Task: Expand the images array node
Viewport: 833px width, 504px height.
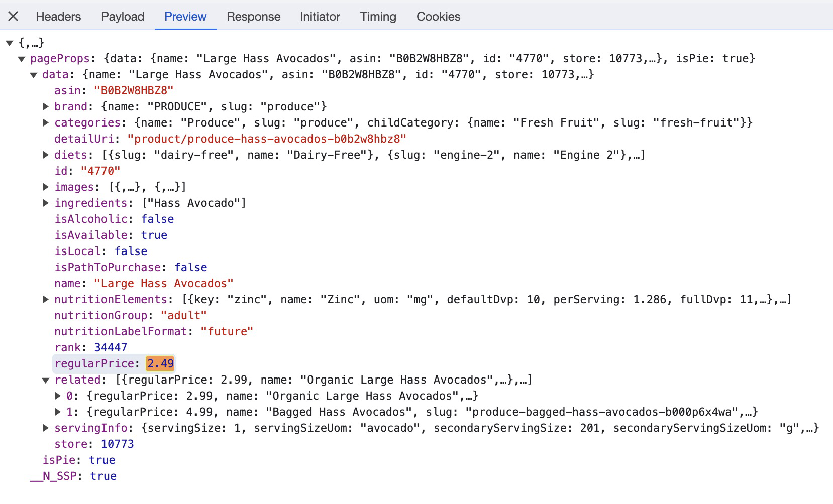Action: pos(46,187)
